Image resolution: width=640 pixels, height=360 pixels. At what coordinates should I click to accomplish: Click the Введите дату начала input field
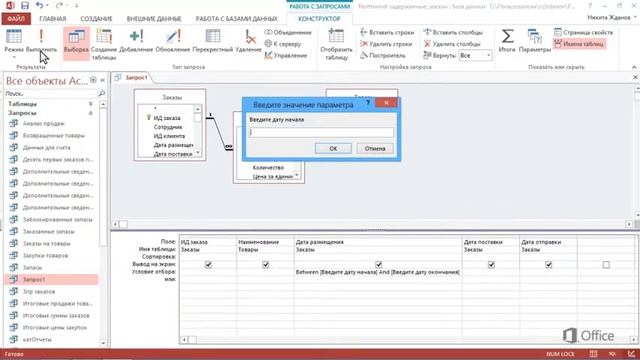(322, 132)
